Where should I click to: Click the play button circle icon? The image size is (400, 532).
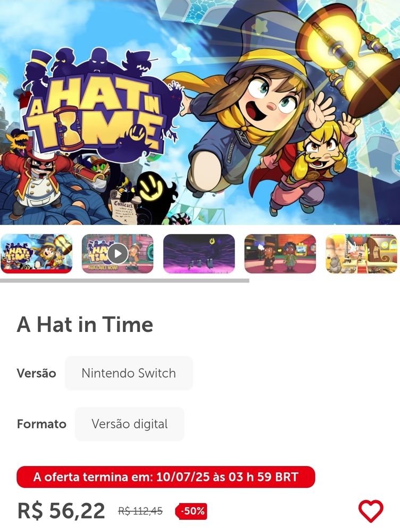coord(118,253)
